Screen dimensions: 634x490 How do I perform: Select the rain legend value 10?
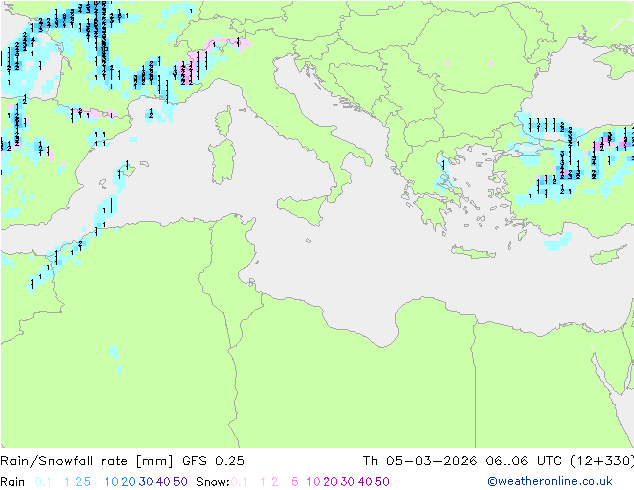click(111, 482)
